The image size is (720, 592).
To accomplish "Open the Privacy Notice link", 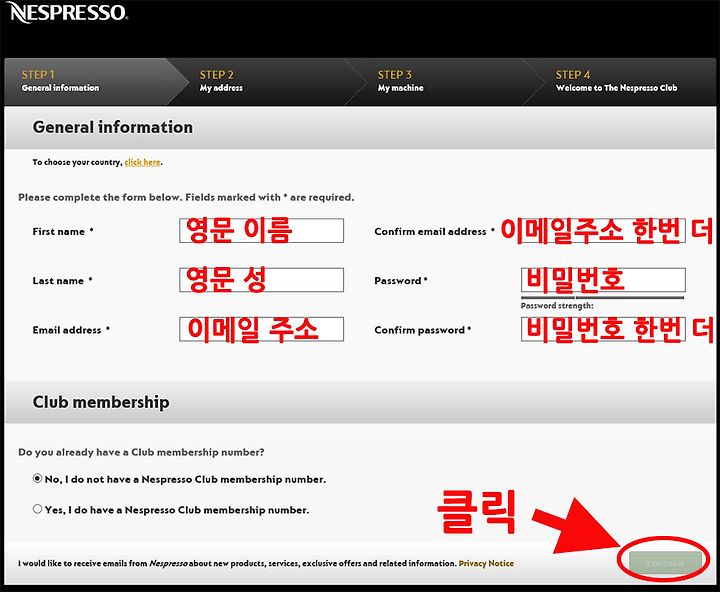I will (x=486, y=564).
